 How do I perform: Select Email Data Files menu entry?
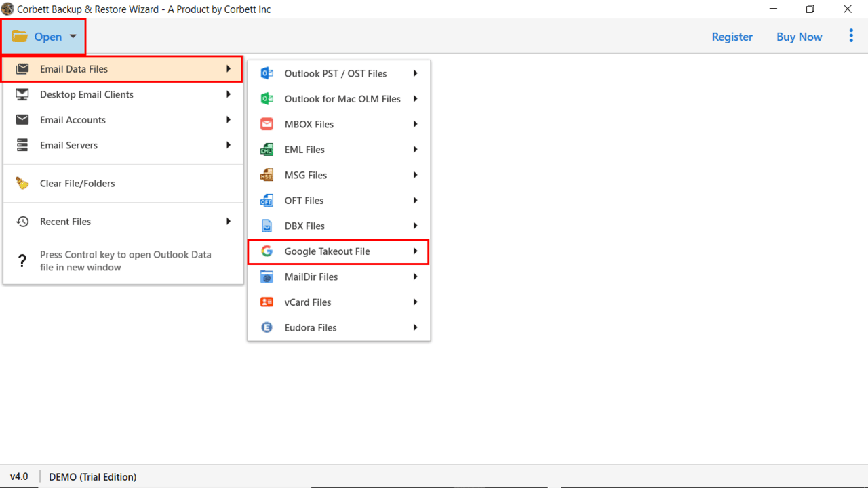pos(122,69)
